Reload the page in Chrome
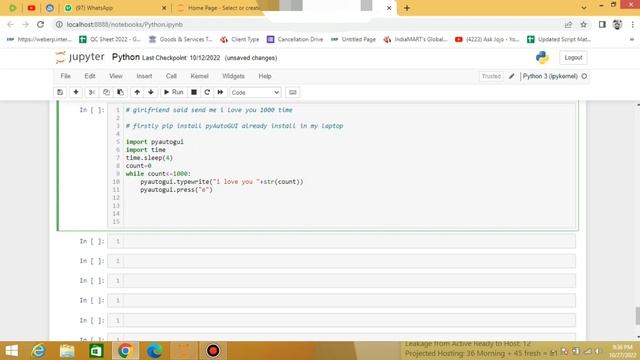 [x=40, y=24]
